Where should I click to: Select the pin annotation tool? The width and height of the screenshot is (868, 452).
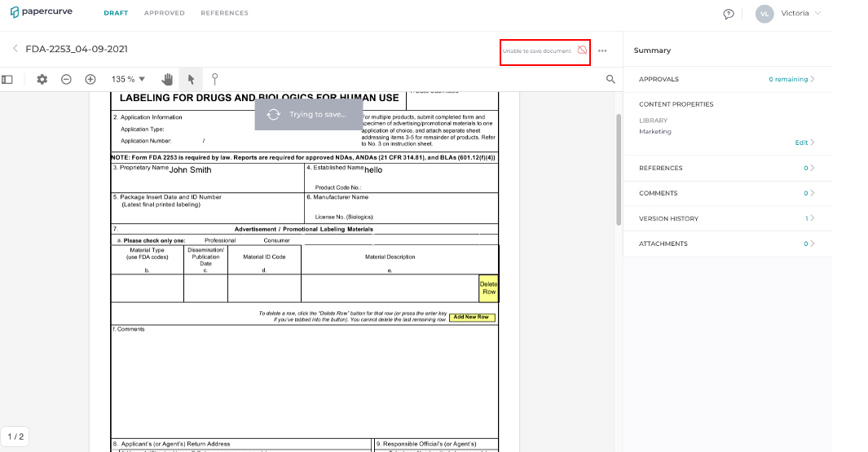tap(215, 80)
